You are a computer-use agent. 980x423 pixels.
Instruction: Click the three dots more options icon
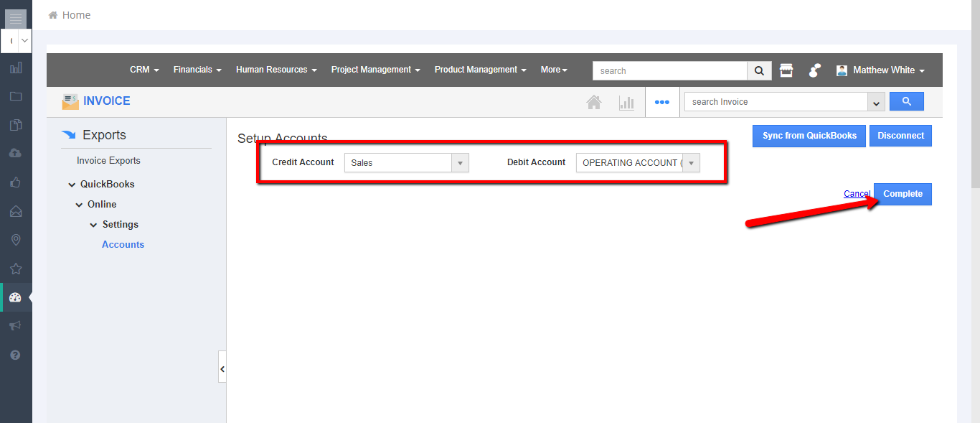(x=661, y=102)
